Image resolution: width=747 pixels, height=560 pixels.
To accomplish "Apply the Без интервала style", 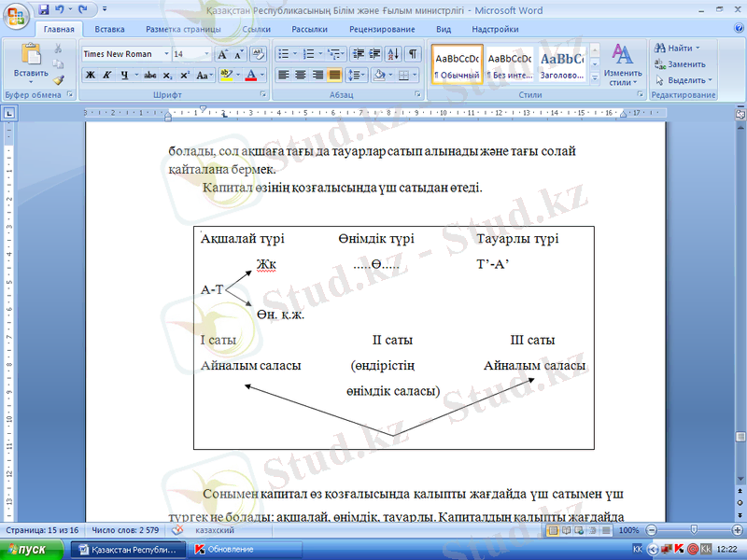I will click(510, 64).
